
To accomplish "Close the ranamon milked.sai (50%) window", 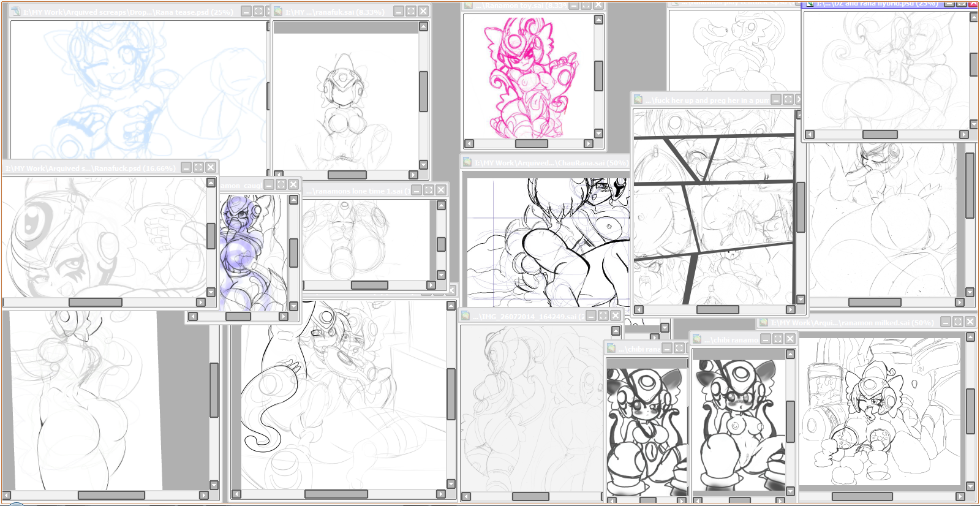I will coord(970,322).
